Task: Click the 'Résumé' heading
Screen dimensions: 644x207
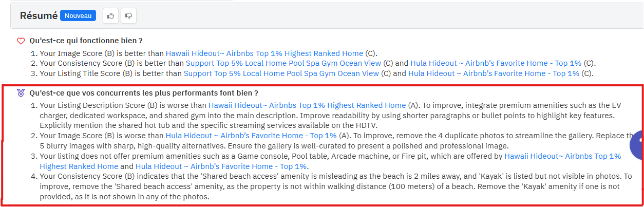Action: tap(39, 16)
